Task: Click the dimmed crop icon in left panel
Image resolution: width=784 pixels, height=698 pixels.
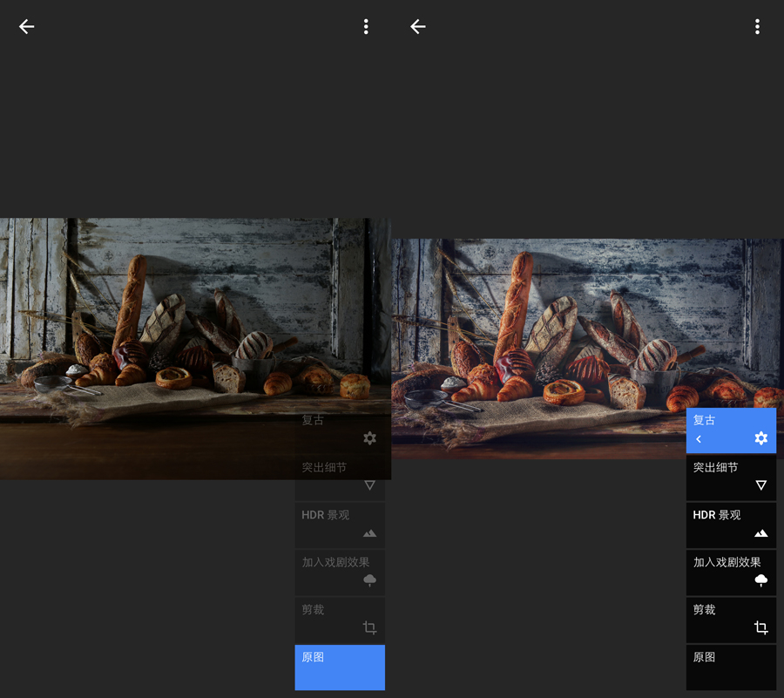Action: point(369,627)
